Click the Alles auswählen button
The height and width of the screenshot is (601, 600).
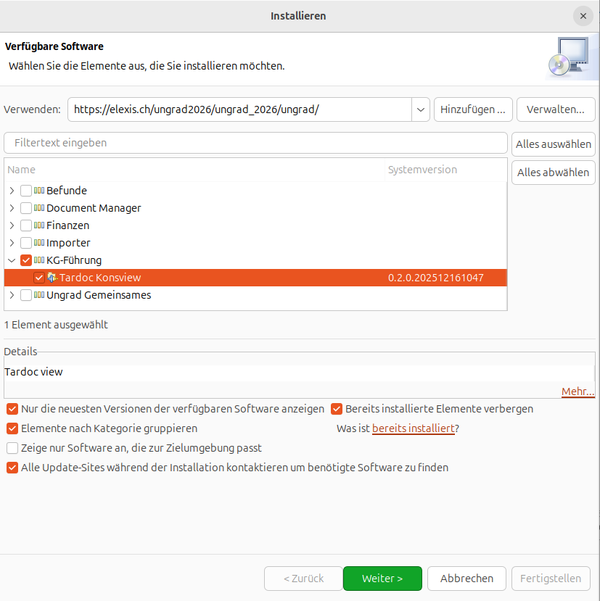pos(553,144)
